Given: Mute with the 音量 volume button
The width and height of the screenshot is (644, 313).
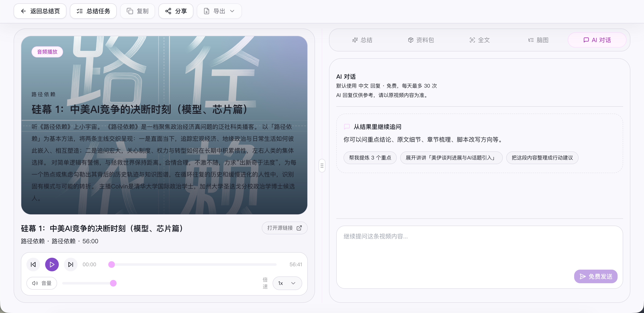Looking at the screenshot, I should [42, 283].
